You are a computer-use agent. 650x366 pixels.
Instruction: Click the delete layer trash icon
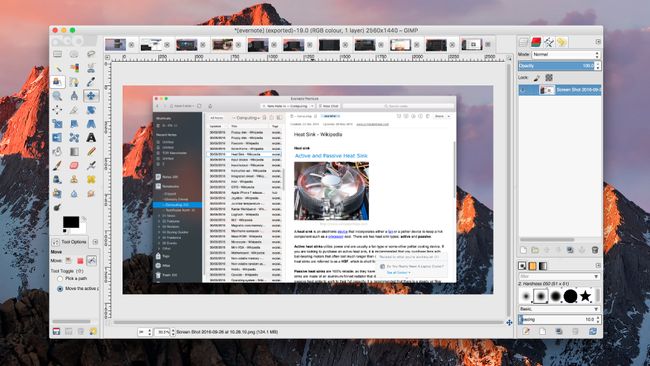click(595, 250)
